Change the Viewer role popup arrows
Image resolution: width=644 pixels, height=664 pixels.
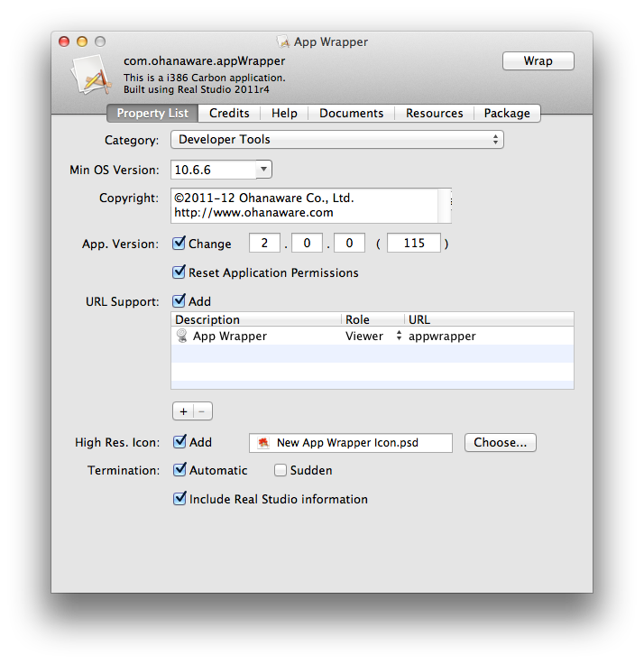pyautogui.click(x=399, y=336)
